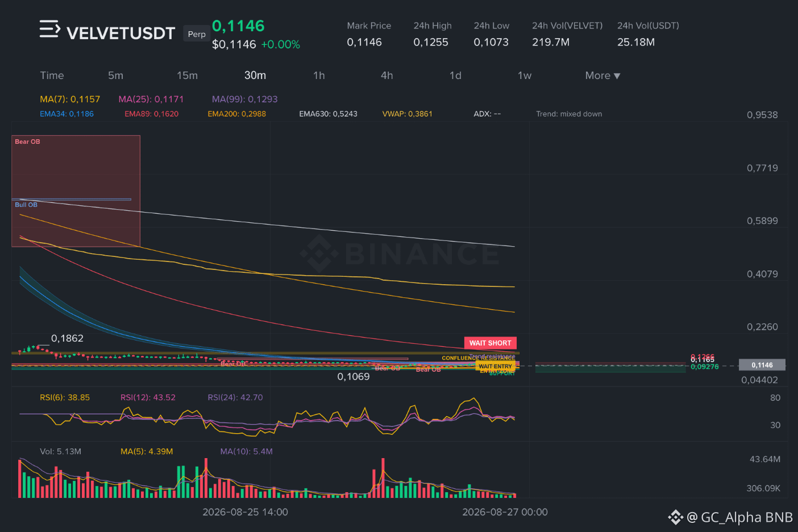Switch to the 1h timeframe
The image size is (798, 532).
319,76
